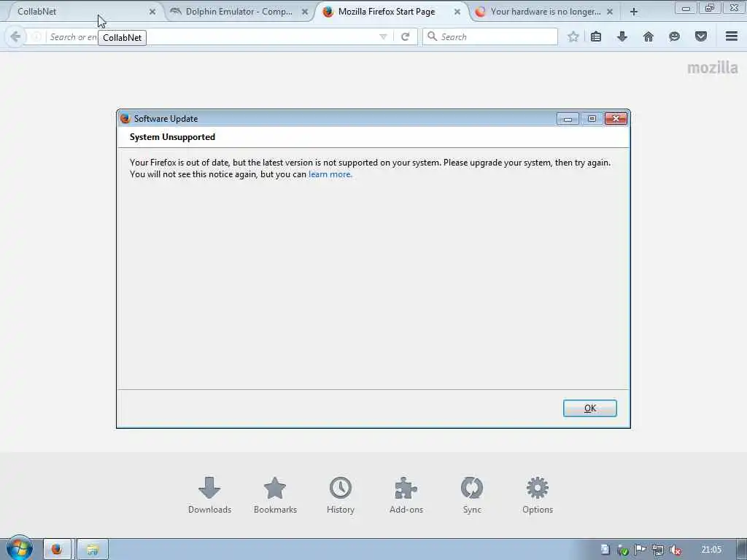Open the Windows Start menu

(19, 548)
